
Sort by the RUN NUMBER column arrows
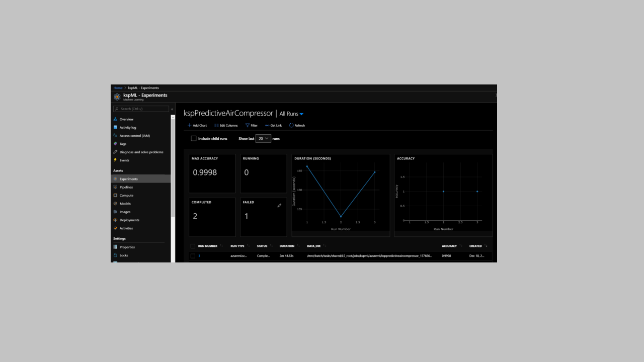click(221, 246)
